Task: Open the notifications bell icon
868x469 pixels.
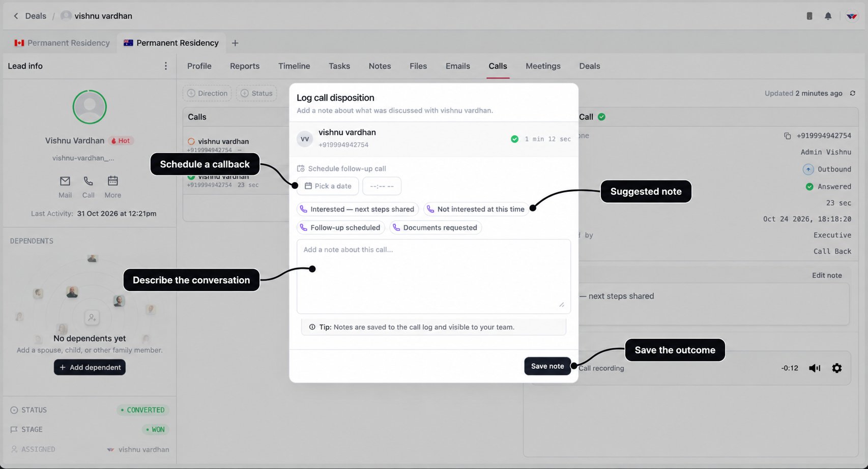Action: point(828,16)
